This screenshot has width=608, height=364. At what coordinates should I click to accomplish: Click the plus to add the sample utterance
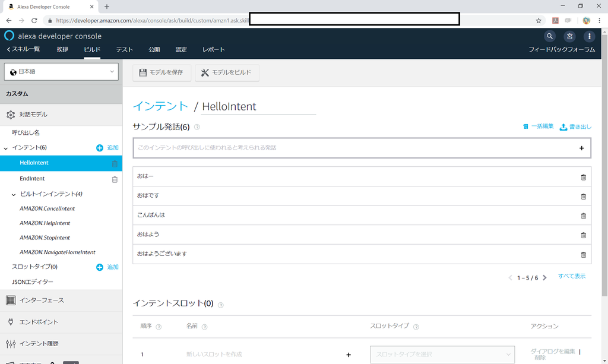click(x=582, y=148)
